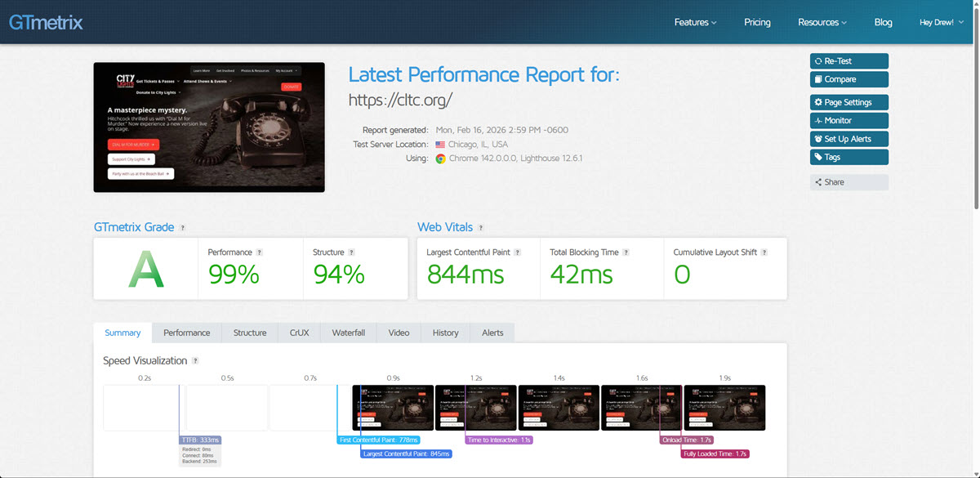Open the Hey Drew account dropdown
The width and height of the screenshot is (980, 478).
click(941, 22)
